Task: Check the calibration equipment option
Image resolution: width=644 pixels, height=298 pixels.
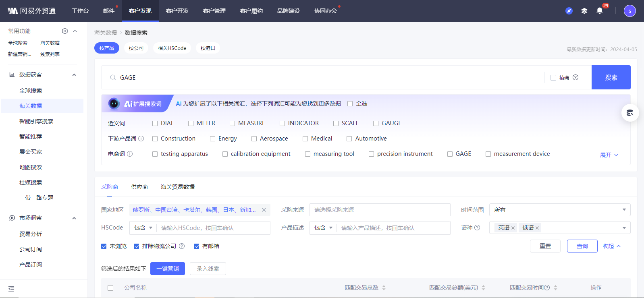Action: point(225,154)
